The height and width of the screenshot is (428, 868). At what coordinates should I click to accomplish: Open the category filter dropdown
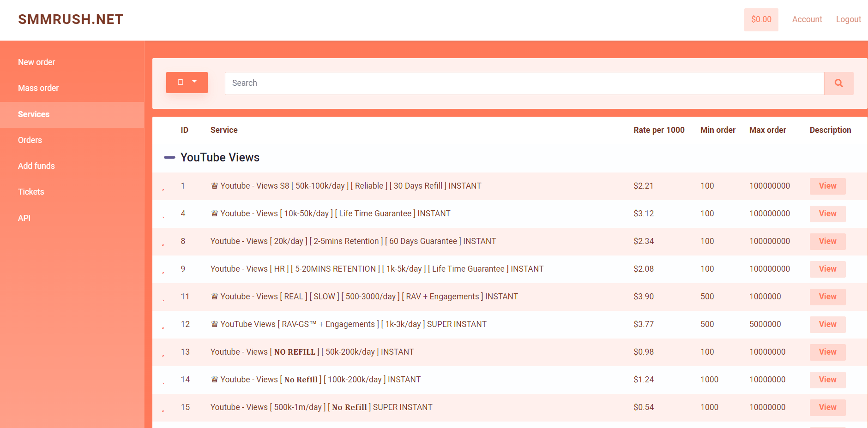187,83
